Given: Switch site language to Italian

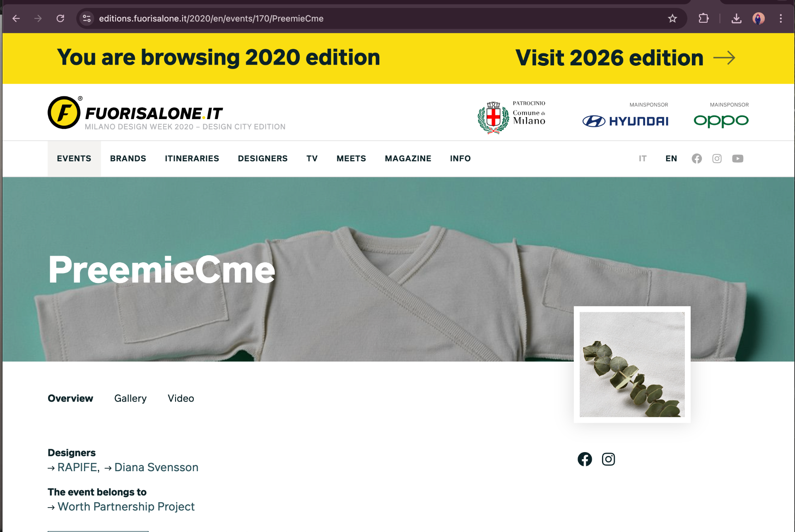Looking at the screenshot, I should click(643, 158).
